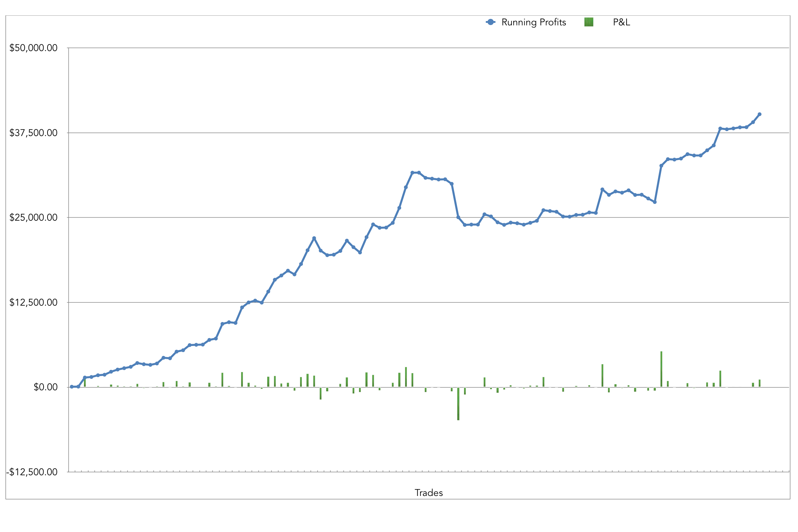The width and height of the screenshot is (798, 532).
Task: Select the largest negative P&L bar
Action: click(458, 403)
